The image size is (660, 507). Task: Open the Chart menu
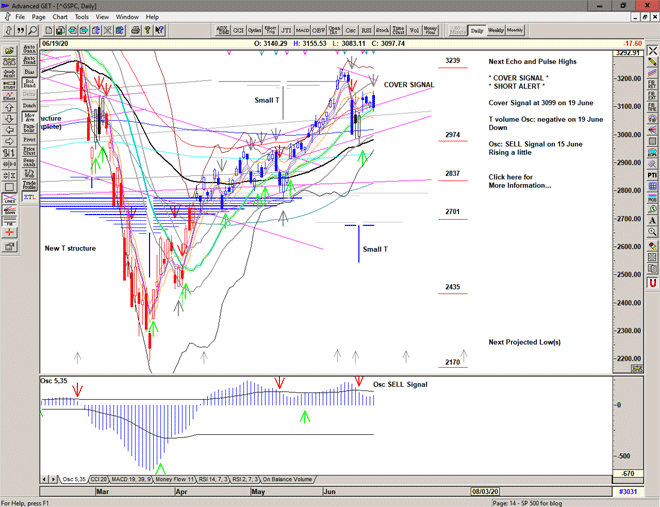coord(60,17)
